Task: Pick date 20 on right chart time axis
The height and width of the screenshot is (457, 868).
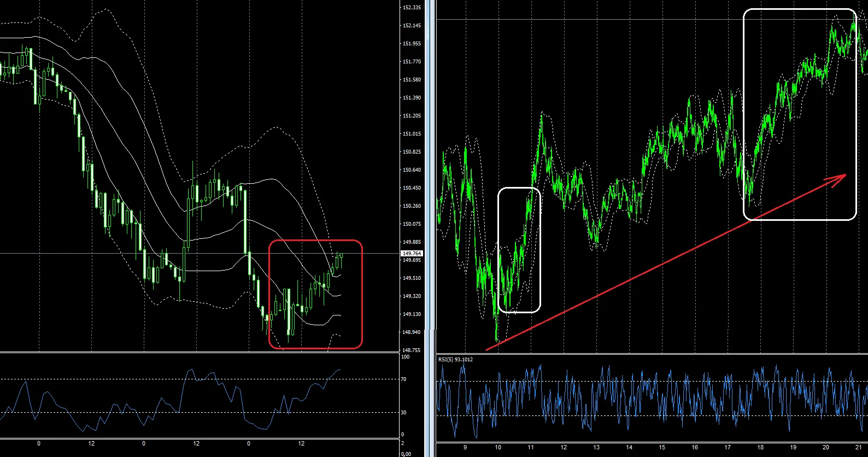Action: click(x=826, y=447)
